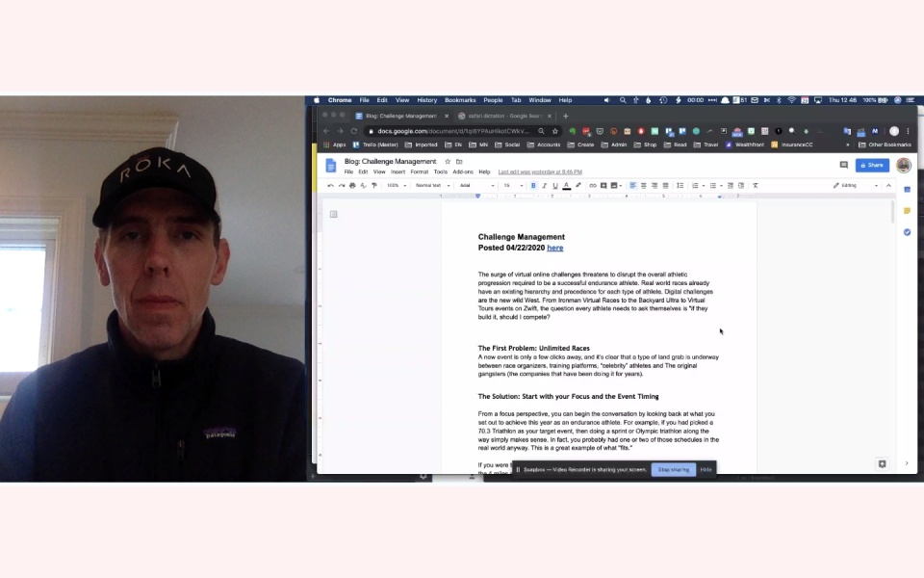This screenshot has height=578, width=924.
Task: Open the 'here' hyperlink in document
Action: [554, 249]
